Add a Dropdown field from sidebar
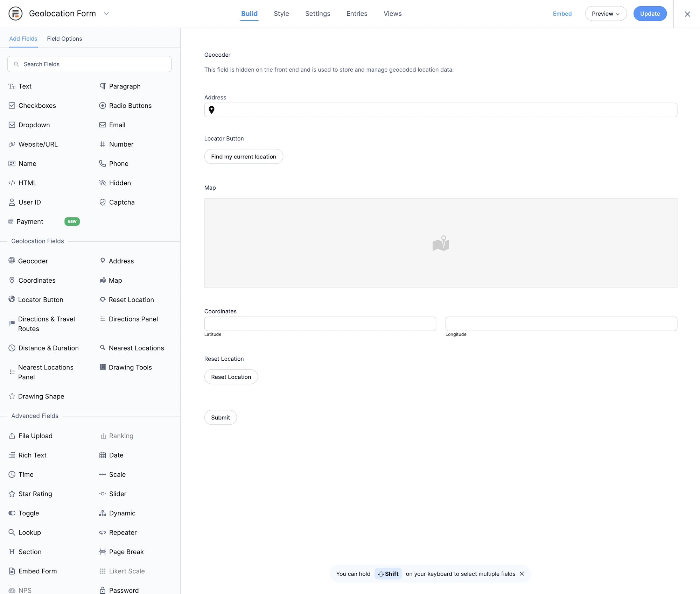700x594 pixels. (34, 125)
